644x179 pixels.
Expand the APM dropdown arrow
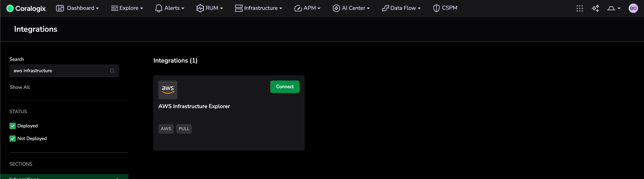coord(319,9)
